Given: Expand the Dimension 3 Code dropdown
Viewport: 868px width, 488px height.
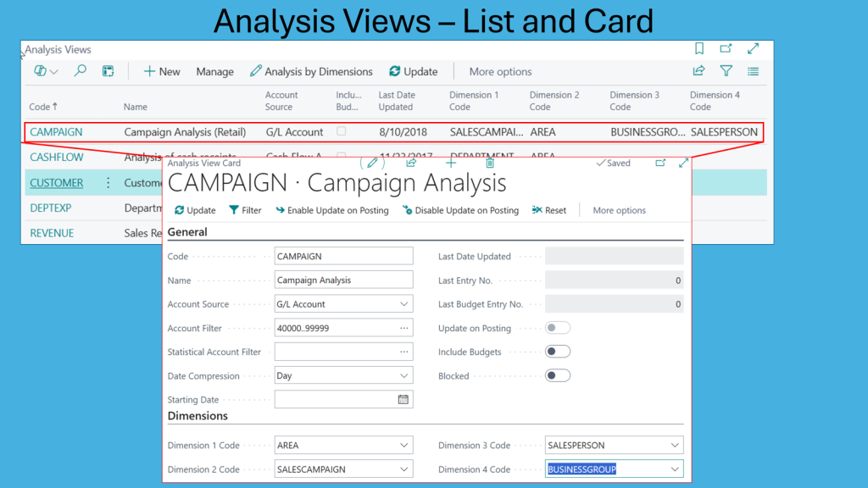Looking at the screenshot, I should (675, 446).
